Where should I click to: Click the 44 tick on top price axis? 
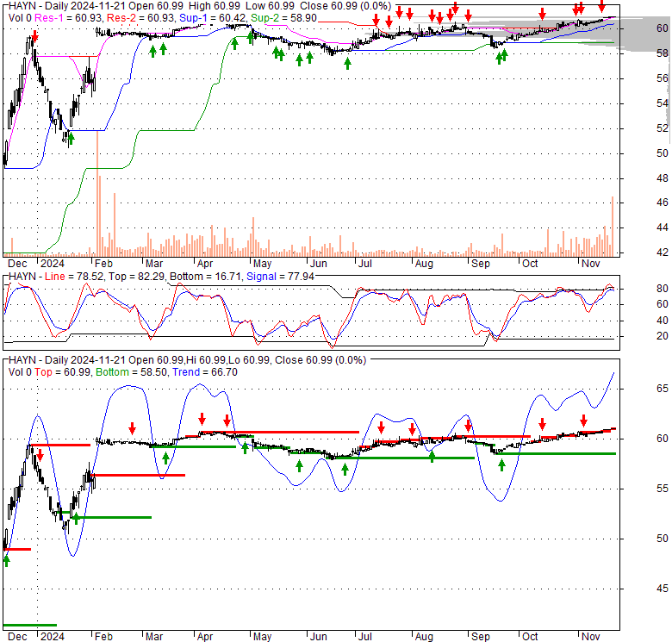point(663,228)
